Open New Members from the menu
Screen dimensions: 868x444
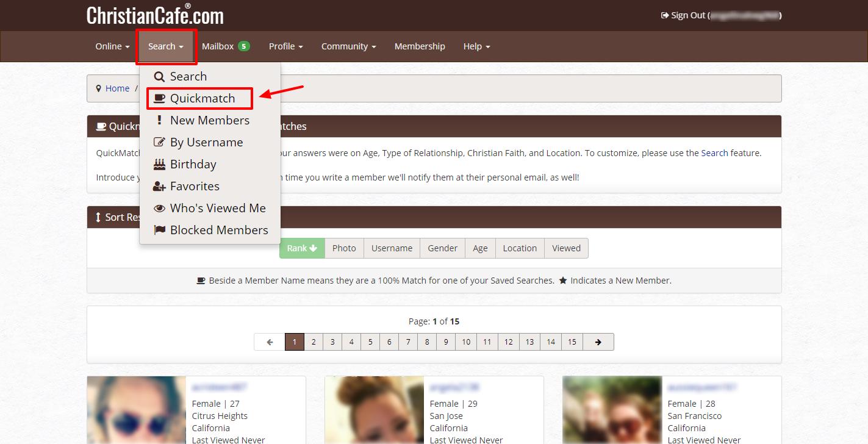[x=210, y=120]
